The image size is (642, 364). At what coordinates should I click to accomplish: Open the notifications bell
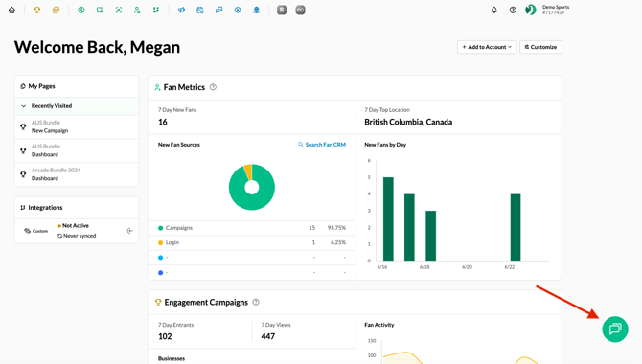click(x=494, y=11)
